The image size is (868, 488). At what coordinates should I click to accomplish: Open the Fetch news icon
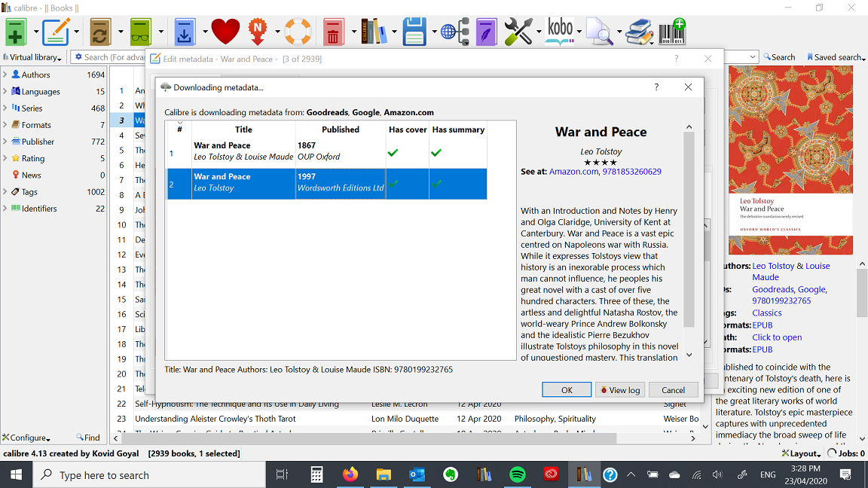(258, 32)
